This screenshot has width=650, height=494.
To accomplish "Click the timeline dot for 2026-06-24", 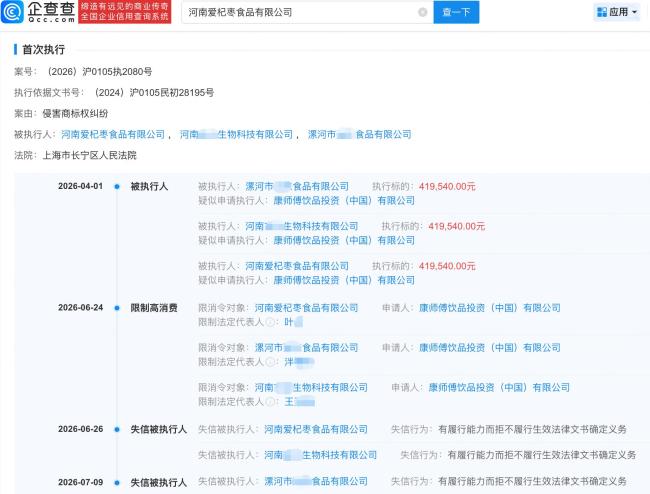I will (117, 308).
